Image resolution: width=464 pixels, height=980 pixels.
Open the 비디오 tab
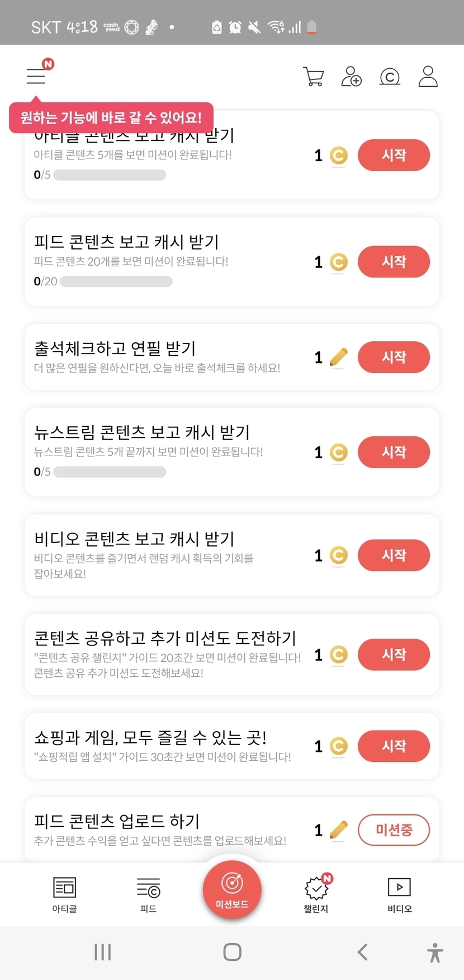[399, 894]
